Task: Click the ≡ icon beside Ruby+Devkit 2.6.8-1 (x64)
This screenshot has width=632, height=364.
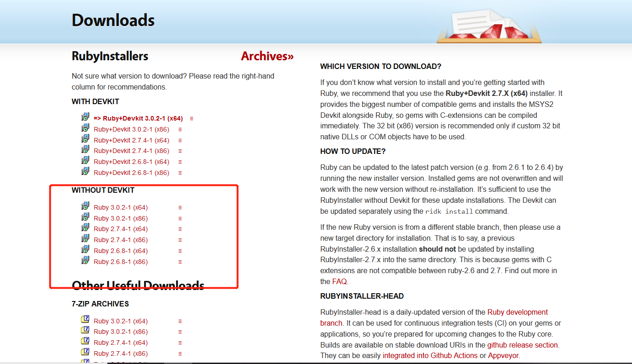Action: tap(180, 162)
